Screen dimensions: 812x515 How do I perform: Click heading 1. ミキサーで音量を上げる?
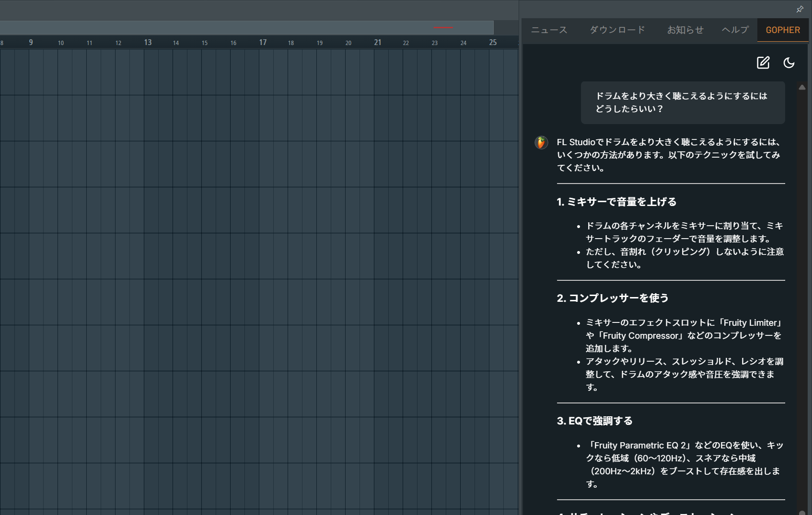pos(616,202)
